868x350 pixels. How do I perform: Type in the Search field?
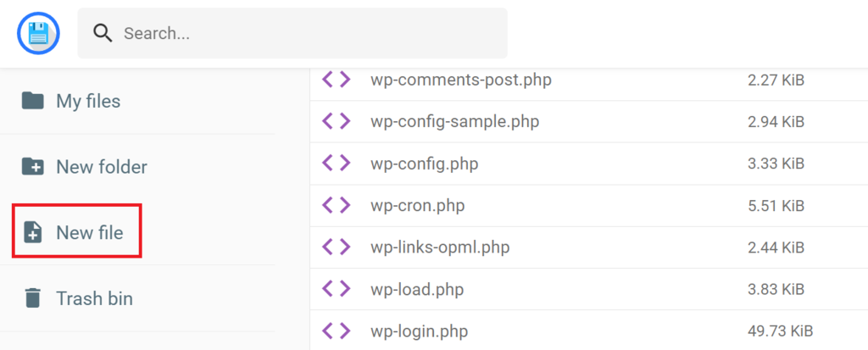tap(305, 33)
